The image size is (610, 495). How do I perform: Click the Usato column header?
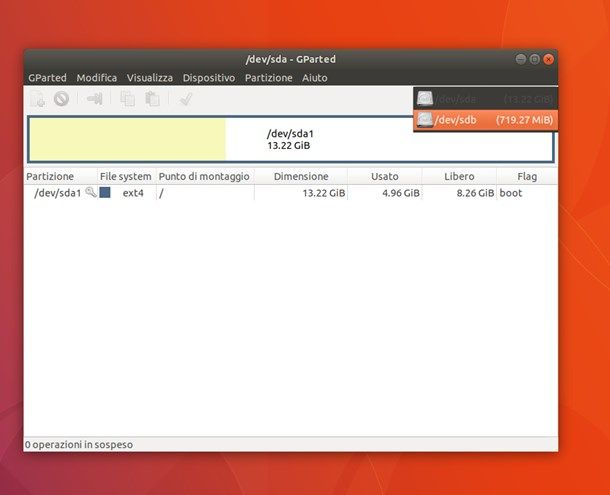385,176
